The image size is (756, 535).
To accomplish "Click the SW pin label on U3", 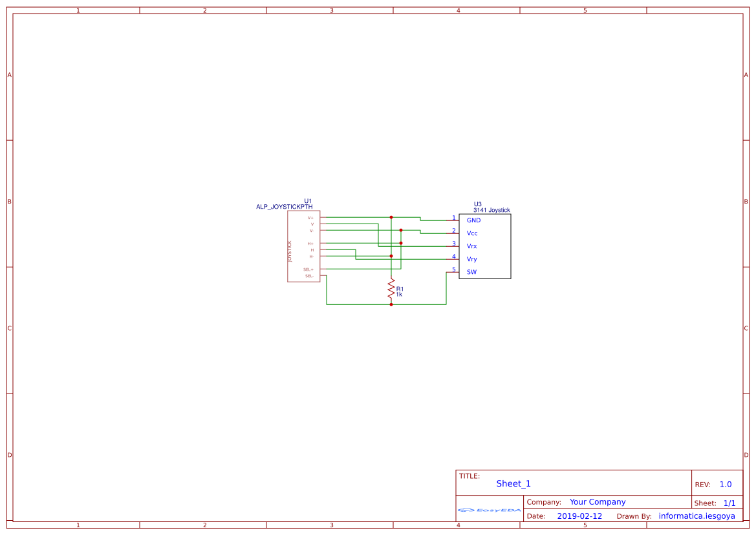I will tap(471, 272).
